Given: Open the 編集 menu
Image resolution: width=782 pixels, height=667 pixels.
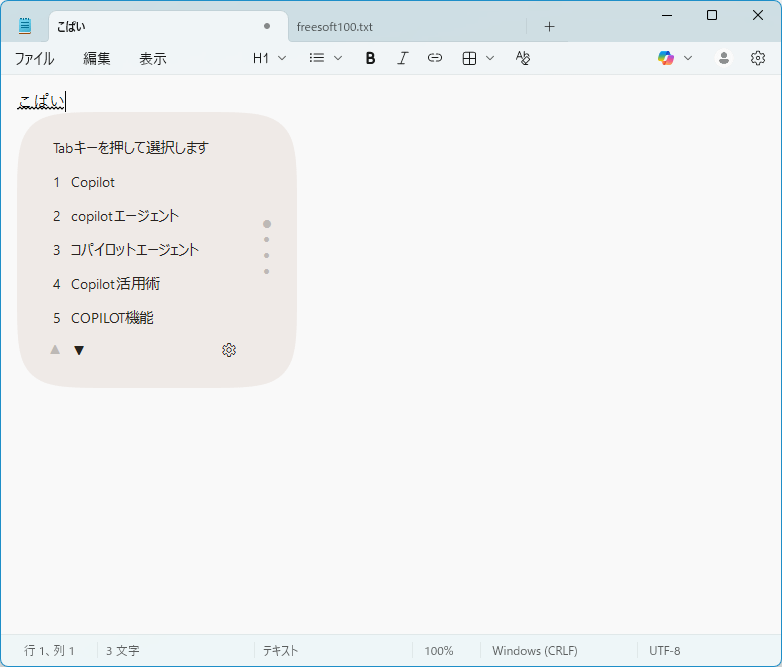Looking at the screenshot, I should [x=97, y=58].
